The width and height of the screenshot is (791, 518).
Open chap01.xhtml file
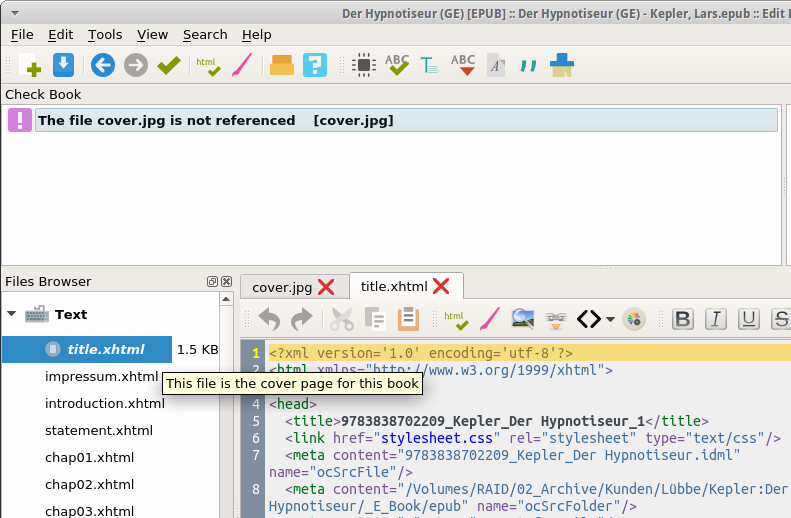89,457
